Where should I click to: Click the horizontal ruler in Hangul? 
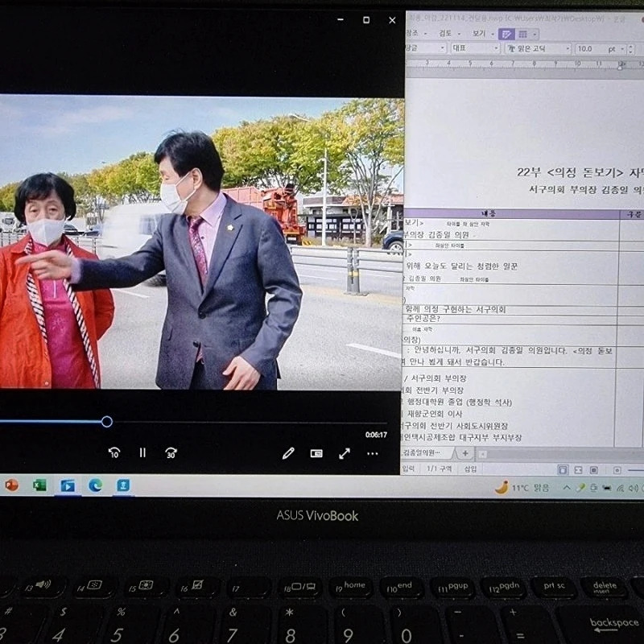click(524, 64)
